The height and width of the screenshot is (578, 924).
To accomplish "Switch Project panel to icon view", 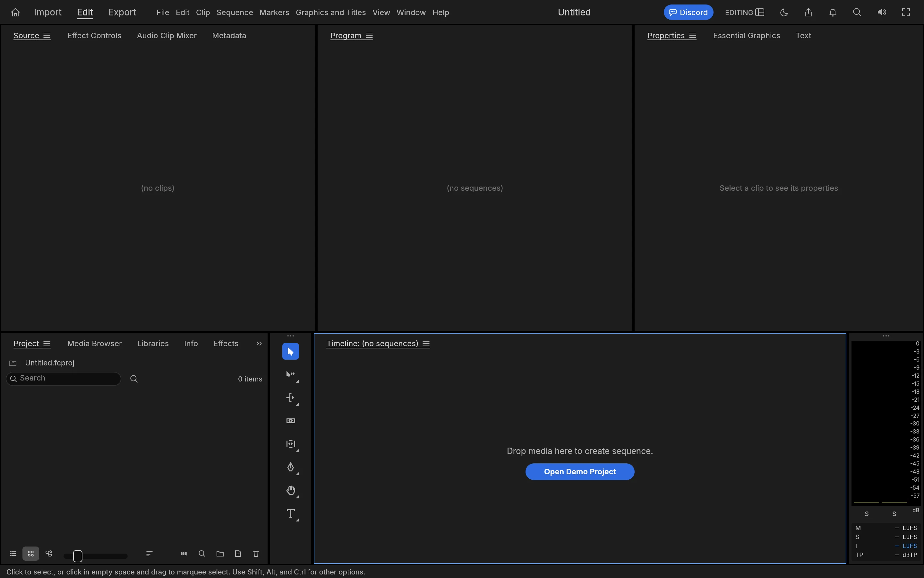I will (31, 554).
